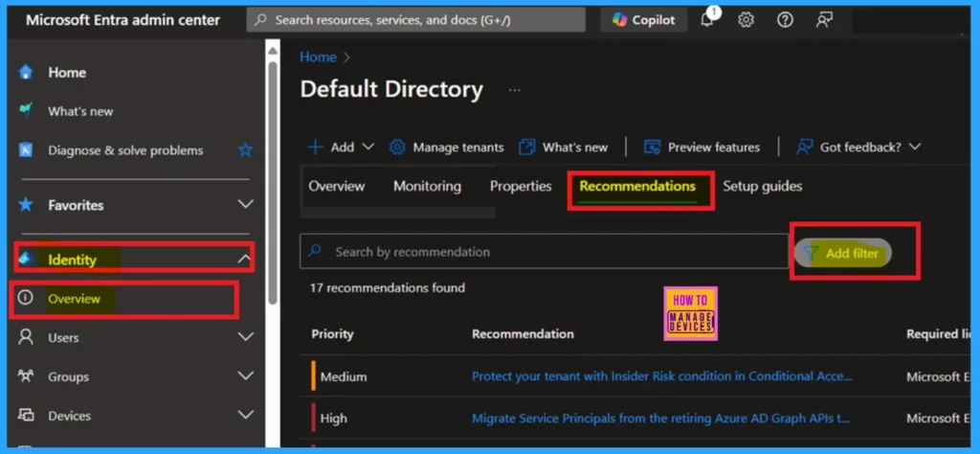Image resolution: width=980 pixels, height=454 pixels.
Task: Toggle the favorite star for Diagnose & solve problems
Action: [x=246, y=150]
